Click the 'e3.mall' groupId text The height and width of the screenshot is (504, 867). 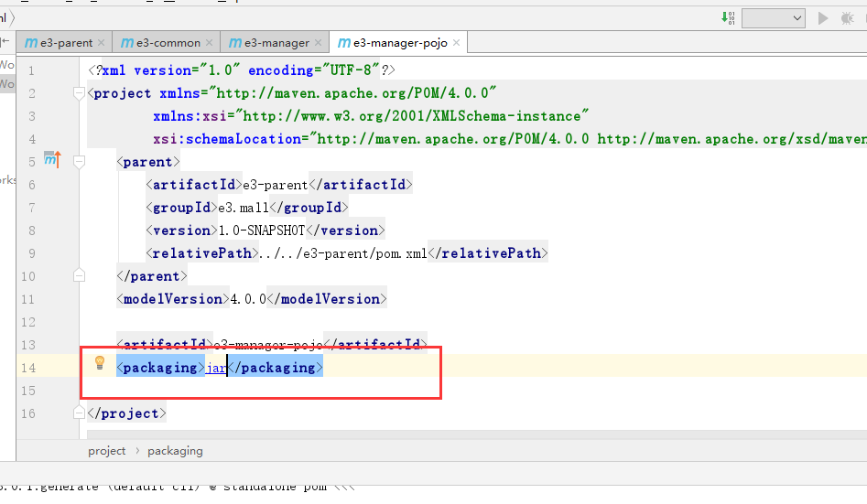(x=244, y=208)
